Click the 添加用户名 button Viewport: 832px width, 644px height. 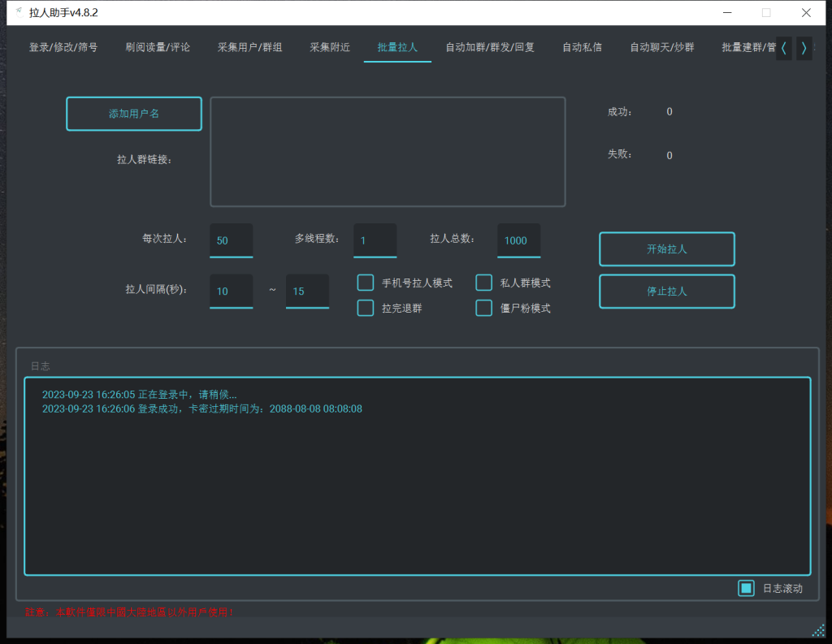click(133, 114)
